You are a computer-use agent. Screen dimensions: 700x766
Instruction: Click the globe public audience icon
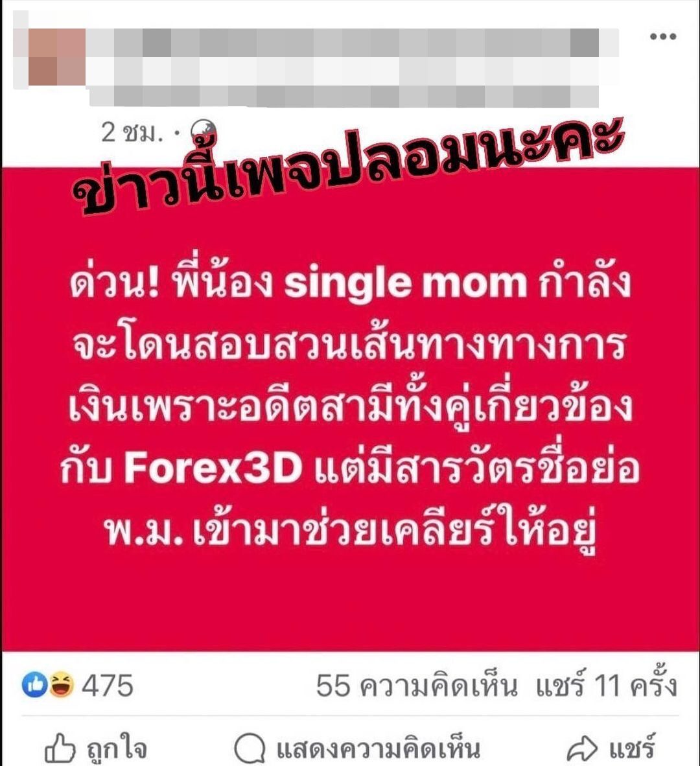click(x=202, y=132)
